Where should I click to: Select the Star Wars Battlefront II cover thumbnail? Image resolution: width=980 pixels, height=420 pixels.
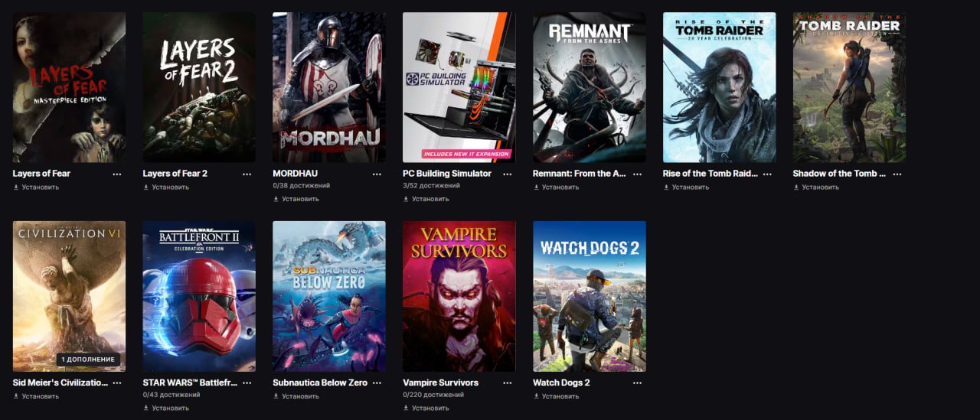pos(199,296)
